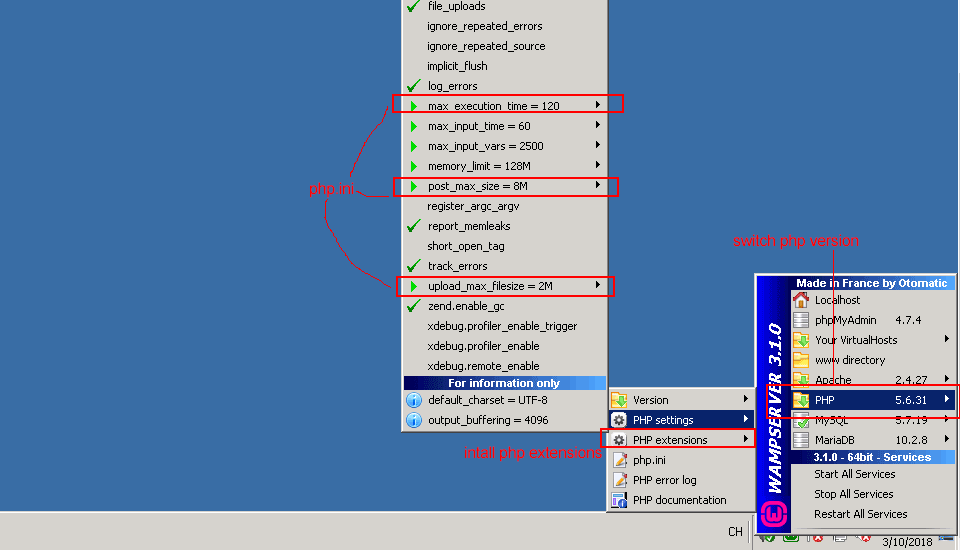The height and width of the screenshot is (550, 960).
Task: Click green arrow beside max_input_time
Action: pos(414,126)
